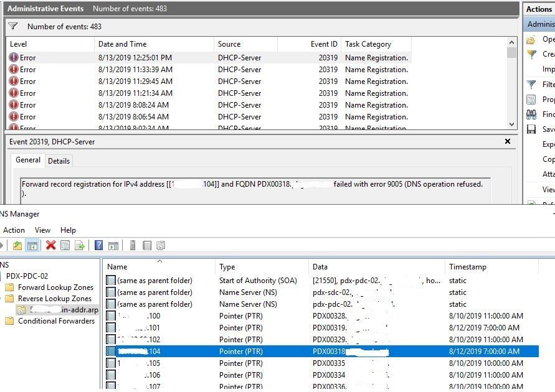Open help via the blue question mark icon
555x392 pixels.
[x=99, y=245]
